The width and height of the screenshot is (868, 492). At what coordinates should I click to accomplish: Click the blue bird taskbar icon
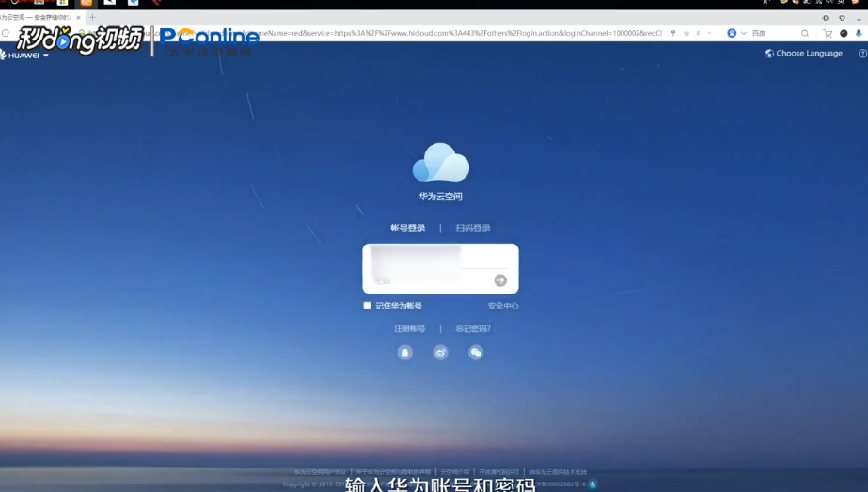pos(133,3)
